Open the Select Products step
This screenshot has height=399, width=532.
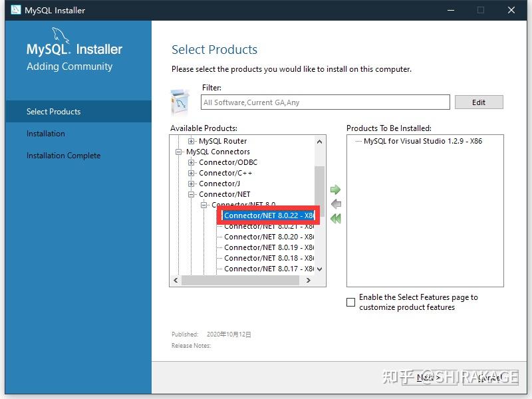tap(78, 111)
